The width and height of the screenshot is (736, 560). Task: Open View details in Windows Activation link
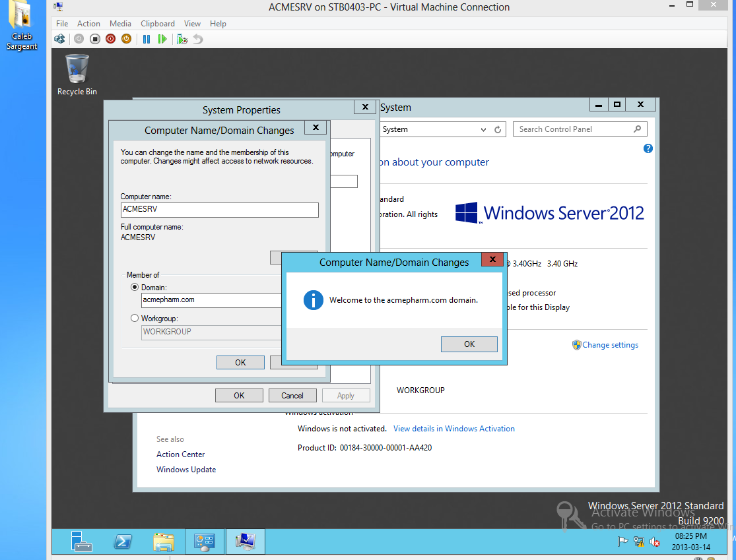(x=454, y=429)
